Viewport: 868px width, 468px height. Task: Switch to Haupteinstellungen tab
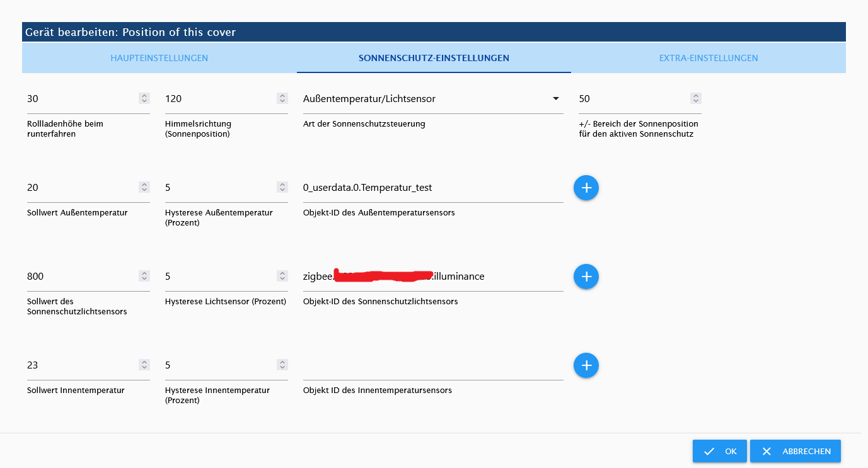pos(159,58)
